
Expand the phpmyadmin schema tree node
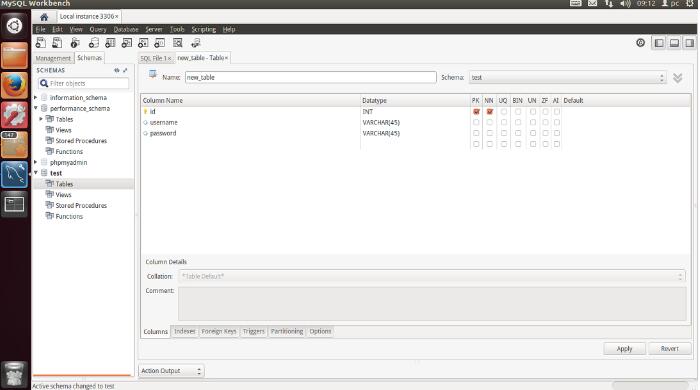click(x=36, y=162)
